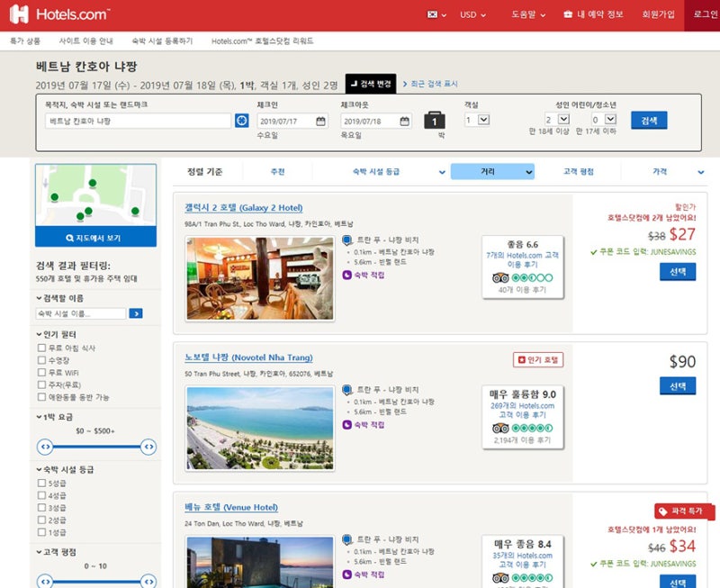720x588 pixels.
Task: Open the USD currency dropdown
Action: point(472,14)
